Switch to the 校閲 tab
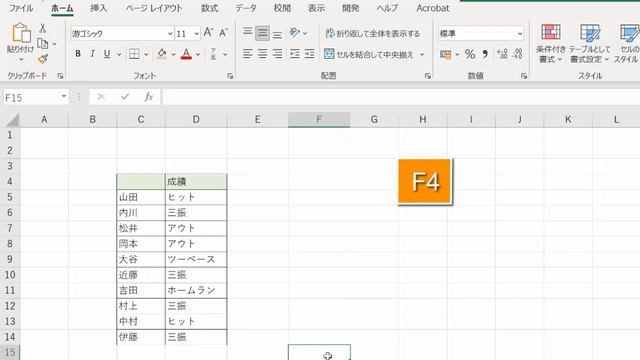Image resolution: width=640 pixels, height=360 pixels. pyautogui.click(x=282, y=8)
